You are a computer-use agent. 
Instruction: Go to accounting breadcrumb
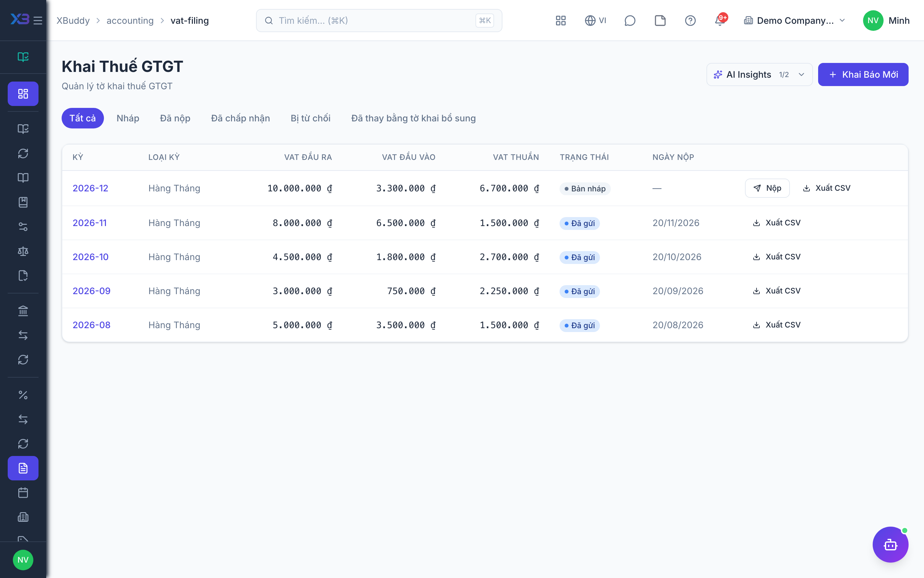(130, 20)
